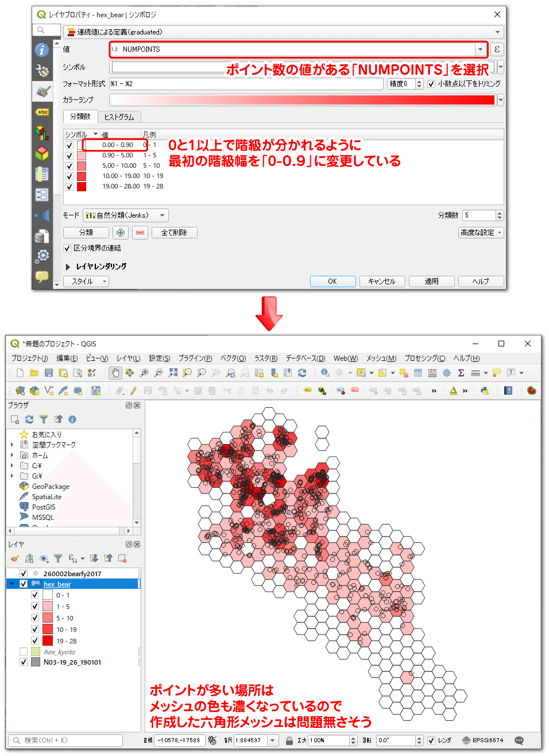
Task: Click the red symbol swatch of 19.00 - 28.00
Action: tap(82, 187)
